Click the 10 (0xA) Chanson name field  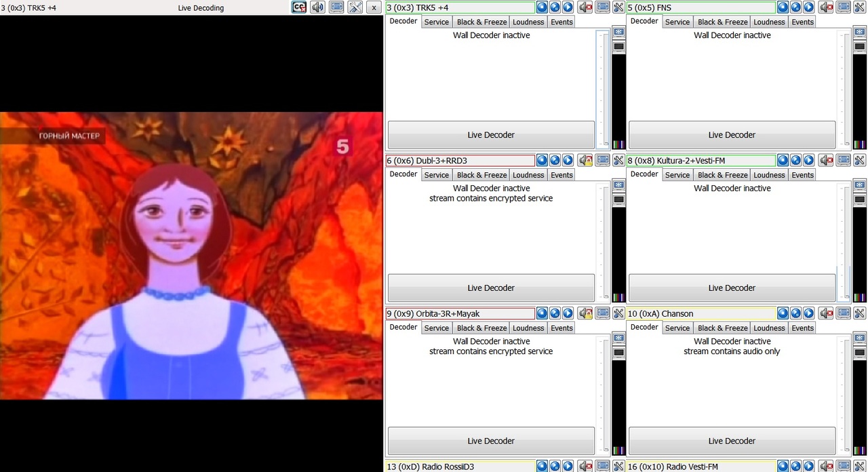pos(701,313)
